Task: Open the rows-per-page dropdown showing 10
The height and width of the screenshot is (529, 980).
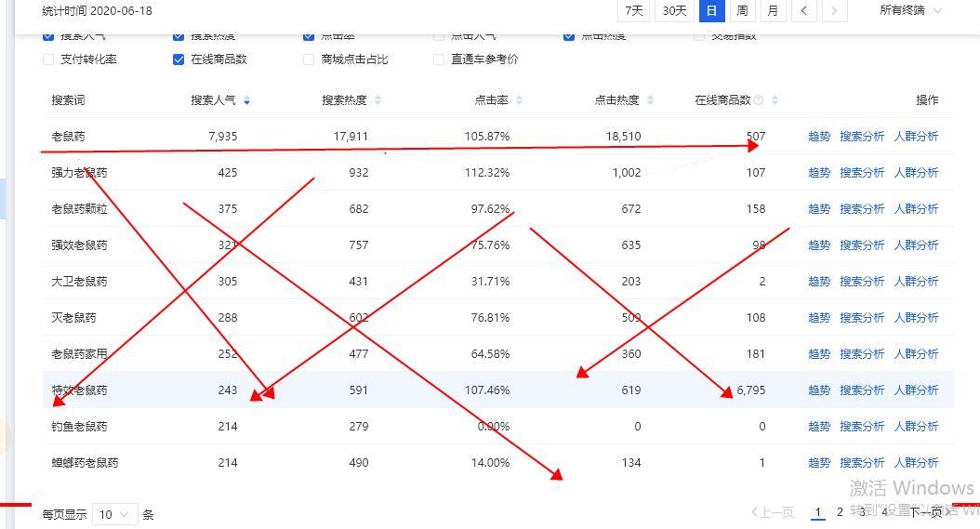Action: click(115, 514)
